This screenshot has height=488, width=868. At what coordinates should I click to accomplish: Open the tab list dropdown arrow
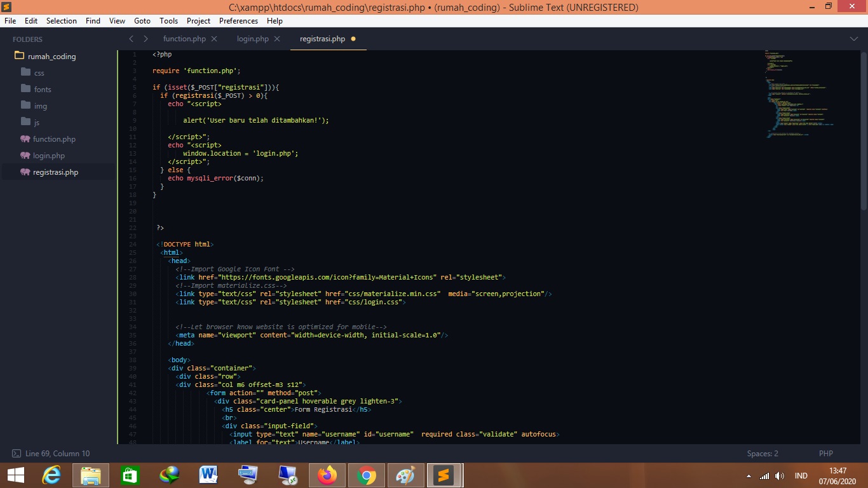[853, 39]
